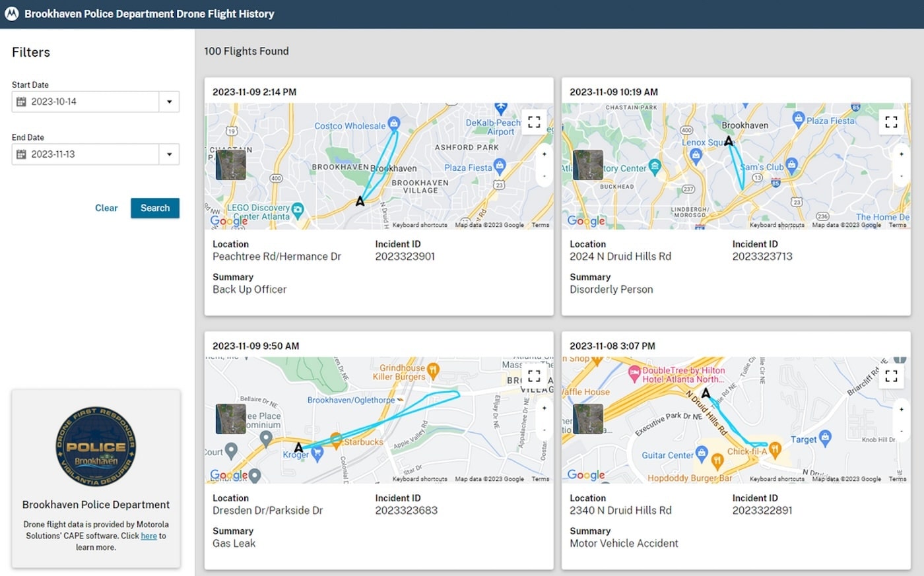Zoom out on the Disorderly Person map

pos(901,176)
